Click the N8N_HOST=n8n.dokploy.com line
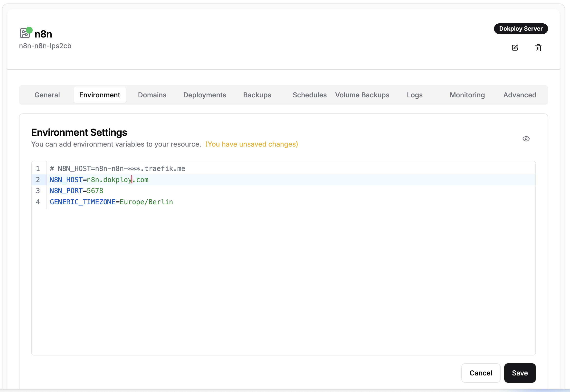The image size is (570, 392). click(99, 180)
